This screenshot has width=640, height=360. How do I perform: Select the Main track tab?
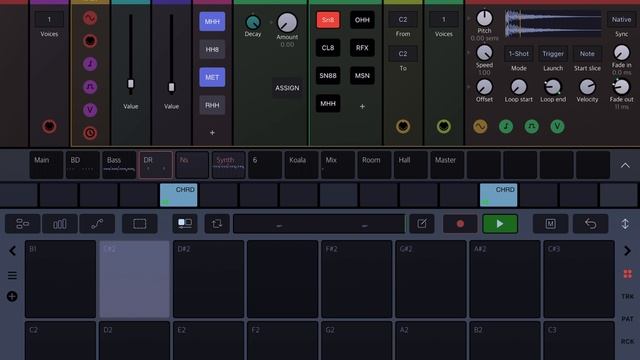click(x=46, y=165)
